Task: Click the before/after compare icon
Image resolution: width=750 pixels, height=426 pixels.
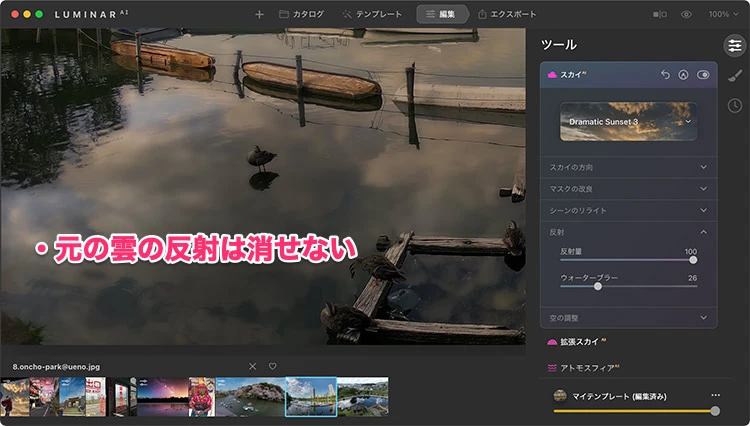Action: (660, 15)
